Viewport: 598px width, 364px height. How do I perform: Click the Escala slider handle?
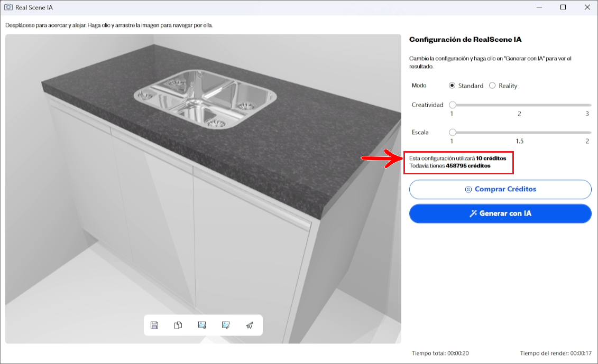(x=453, y=132)
